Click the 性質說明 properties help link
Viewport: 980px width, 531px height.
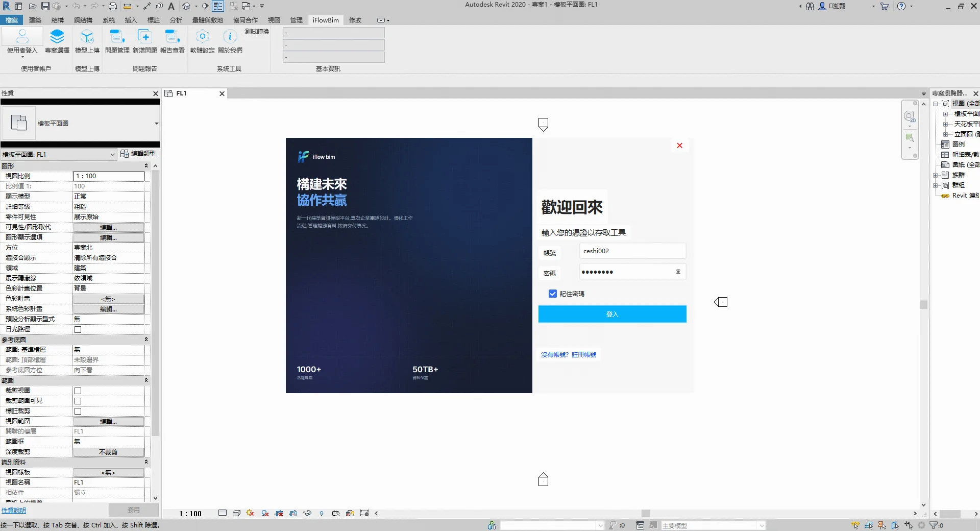(14, 510)
